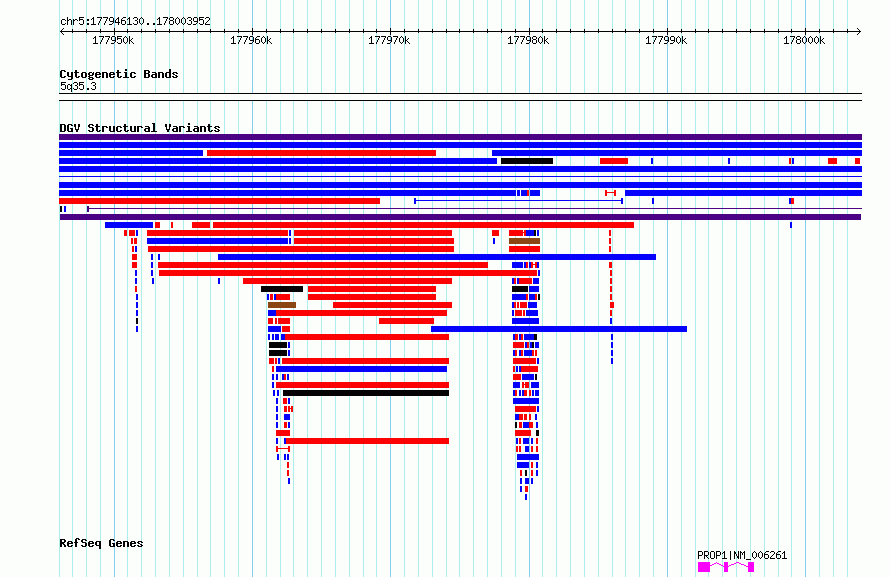This screenshot has width=890, height=577.
Task: Click the small red bracket variant near 177962k
Action: pos(283,449)
